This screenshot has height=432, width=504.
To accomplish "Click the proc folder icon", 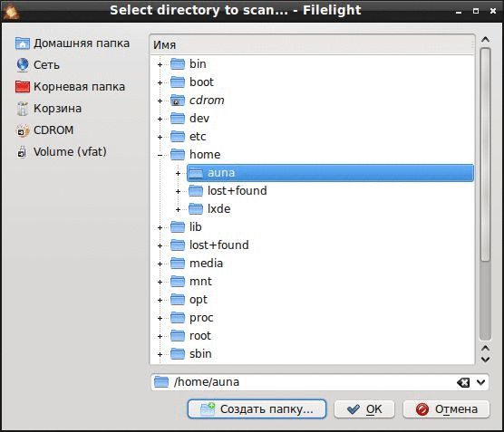I will 178,318.
